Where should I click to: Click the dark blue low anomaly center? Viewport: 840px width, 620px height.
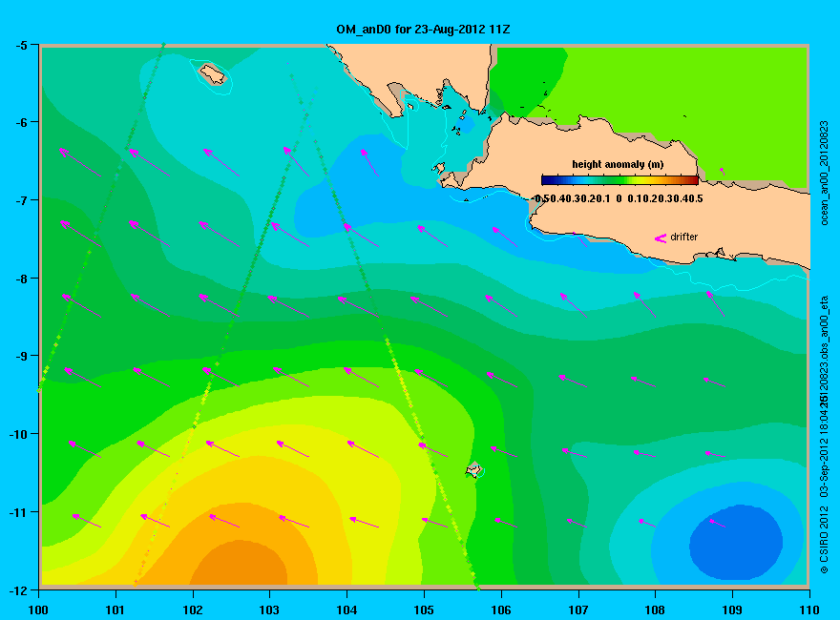[x=737, y=543]
